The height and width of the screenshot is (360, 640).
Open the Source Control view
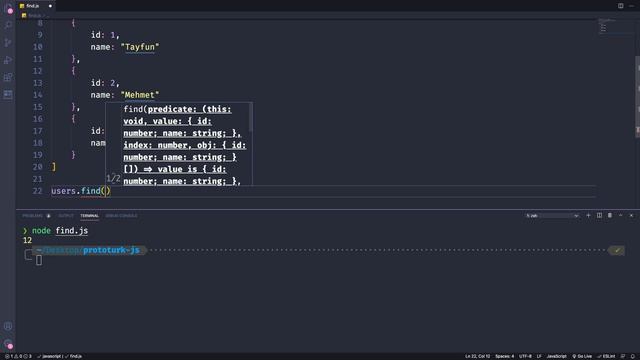pos(8,42)
